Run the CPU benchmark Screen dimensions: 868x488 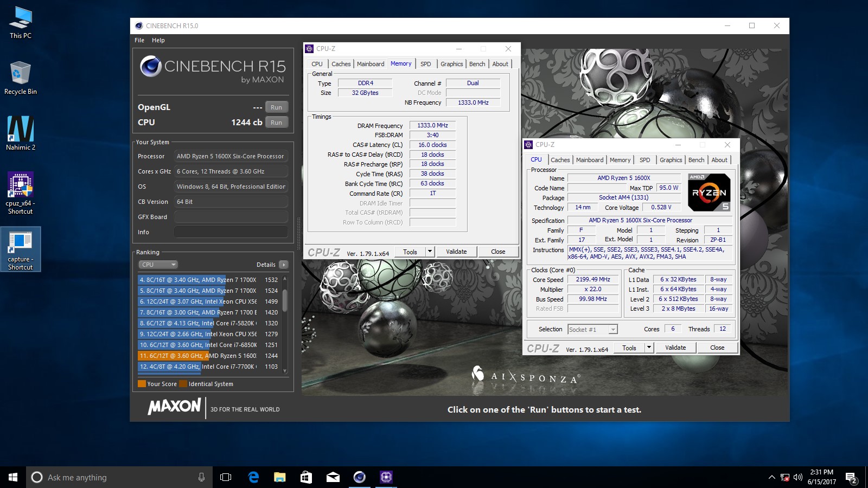(277, 123)
